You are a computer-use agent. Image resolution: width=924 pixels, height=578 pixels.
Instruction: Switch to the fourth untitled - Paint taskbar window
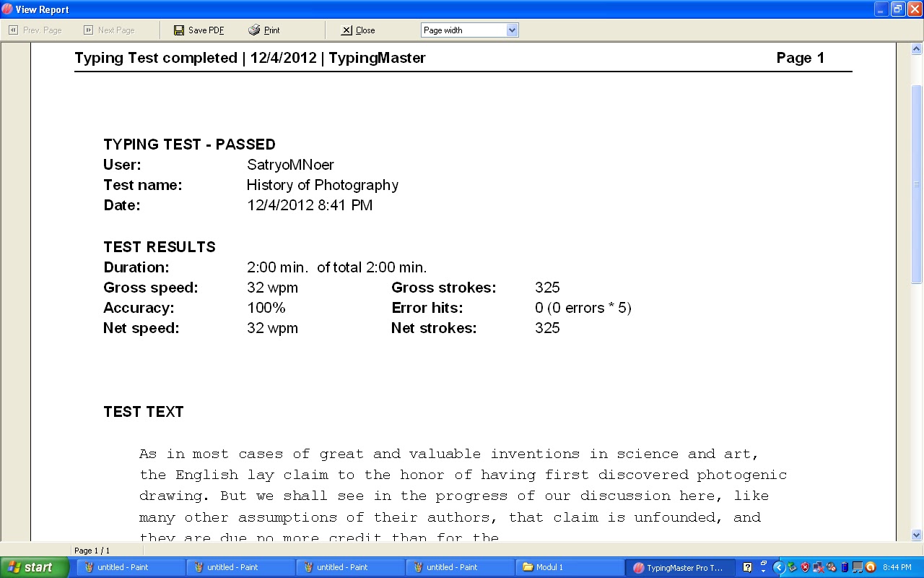coord(460,567)
